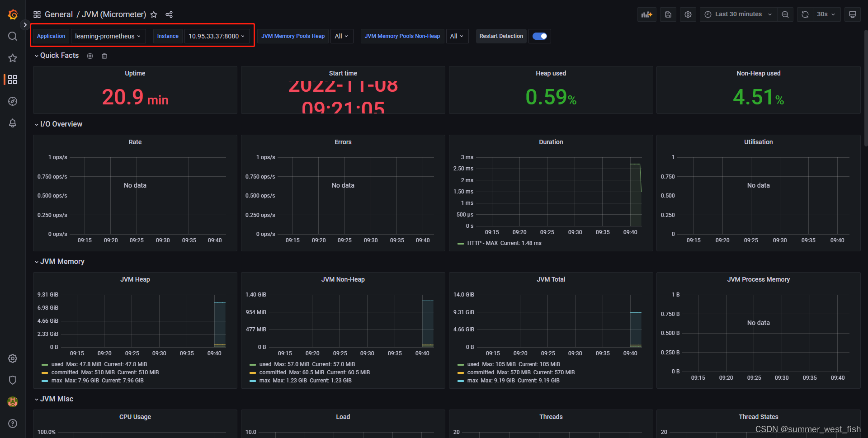Toggle the Restart Detection switch
Image resolution: width=868 pixels, height=438 pixels.
(x=539, y=36)
